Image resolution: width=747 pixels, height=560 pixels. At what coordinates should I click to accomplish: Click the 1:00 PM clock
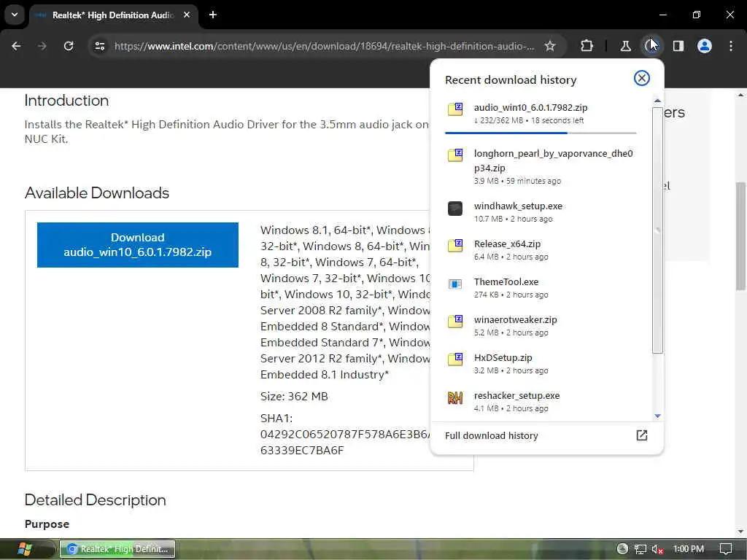[689, 549]
